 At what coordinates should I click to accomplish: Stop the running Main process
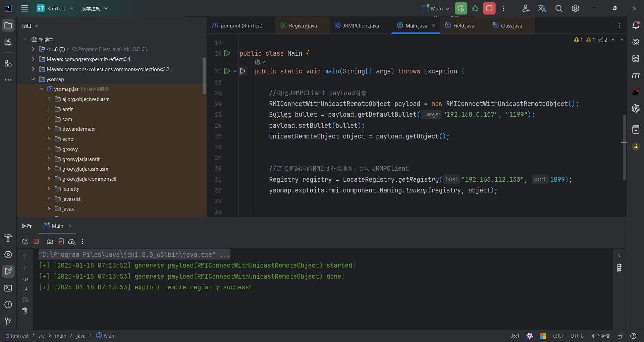click(x=489, y=8)
